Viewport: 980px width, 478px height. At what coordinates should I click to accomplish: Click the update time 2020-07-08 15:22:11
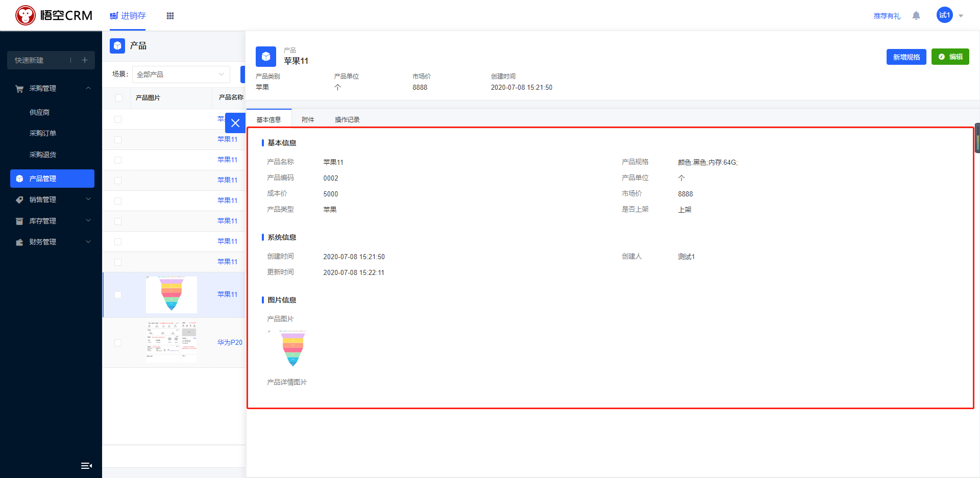(354, 272)
